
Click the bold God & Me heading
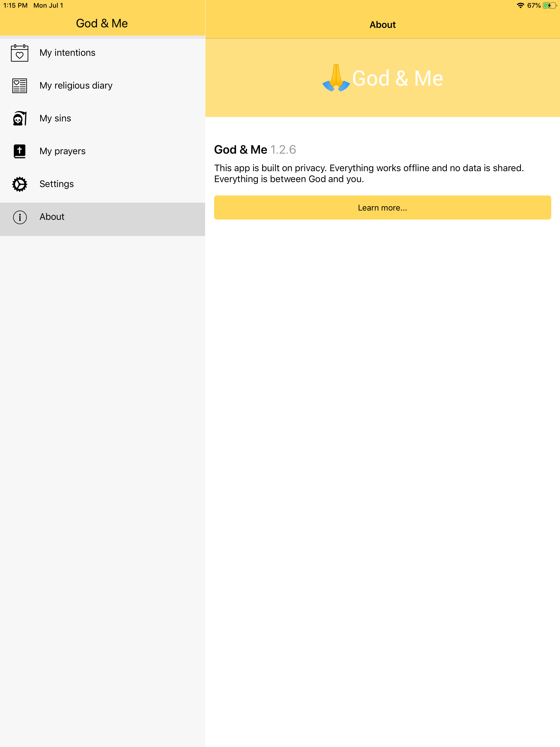pos(240,150)
